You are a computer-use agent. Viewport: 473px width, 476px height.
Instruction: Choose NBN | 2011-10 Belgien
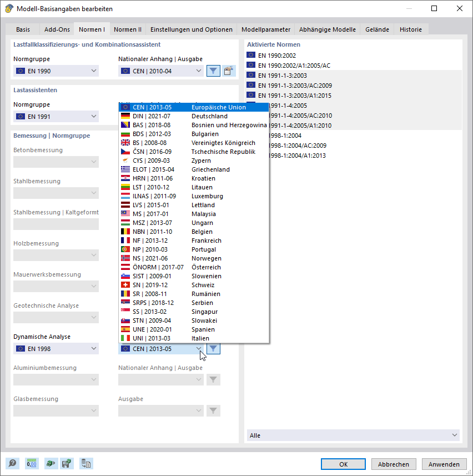click(x=194, y=232)
